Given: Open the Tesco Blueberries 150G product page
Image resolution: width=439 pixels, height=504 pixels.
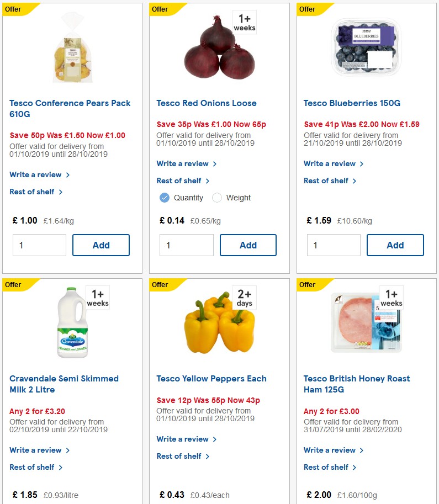Looking at the screenshot, I should point(352,102).
